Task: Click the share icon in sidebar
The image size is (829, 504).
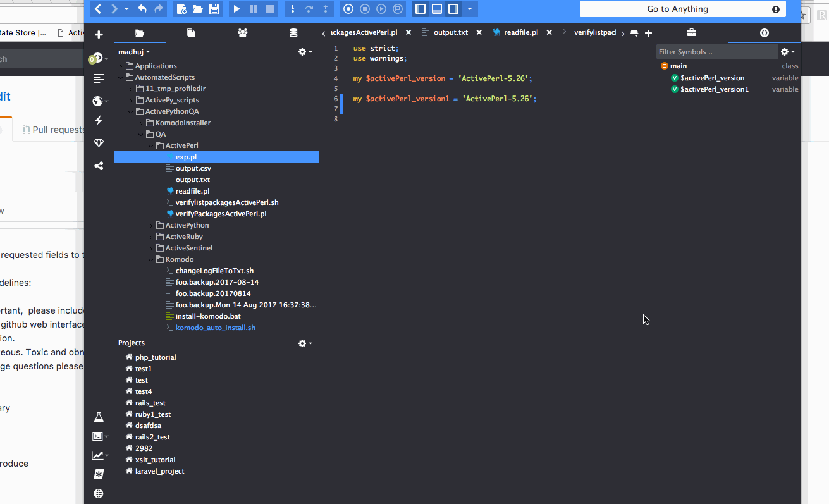Action: [99, 166]
